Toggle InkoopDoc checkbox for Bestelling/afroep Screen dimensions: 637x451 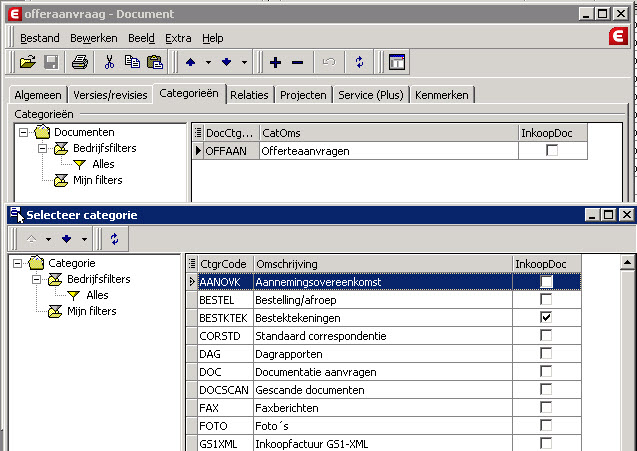tap(546, 299)
